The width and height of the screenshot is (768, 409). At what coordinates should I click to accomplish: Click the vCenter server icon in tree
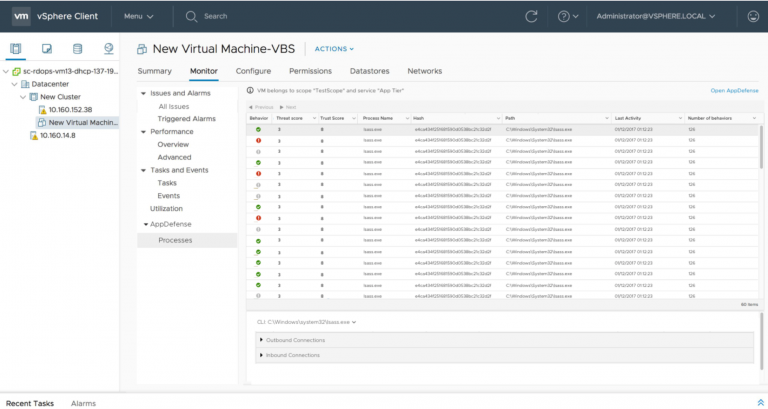(16, 72)
